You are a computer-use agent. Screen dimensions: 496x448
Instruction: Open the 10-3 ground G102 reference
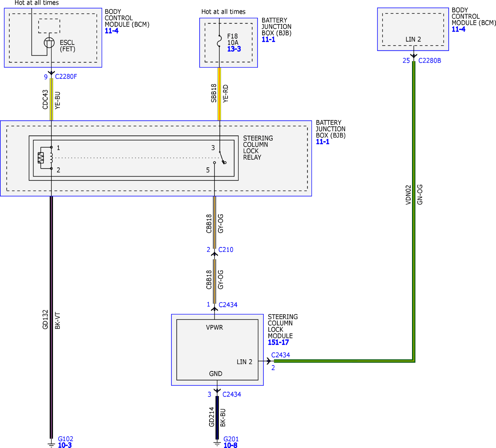pos(65,445)
